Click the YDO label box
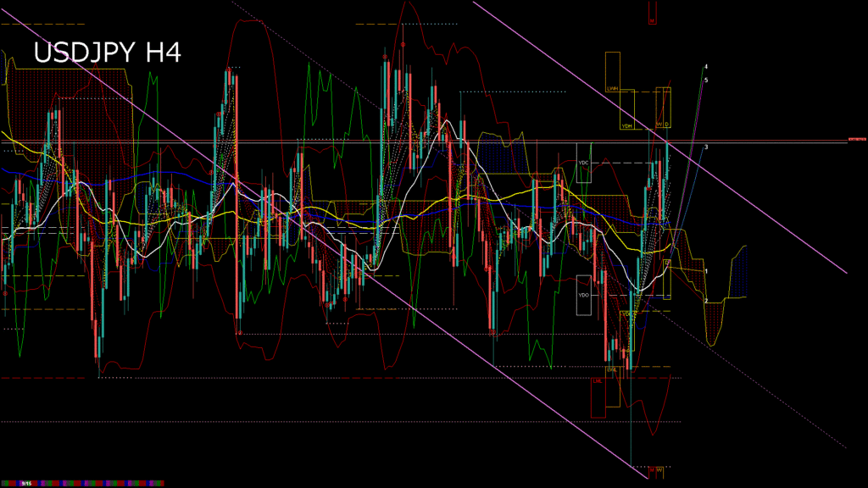 (583, 295)
